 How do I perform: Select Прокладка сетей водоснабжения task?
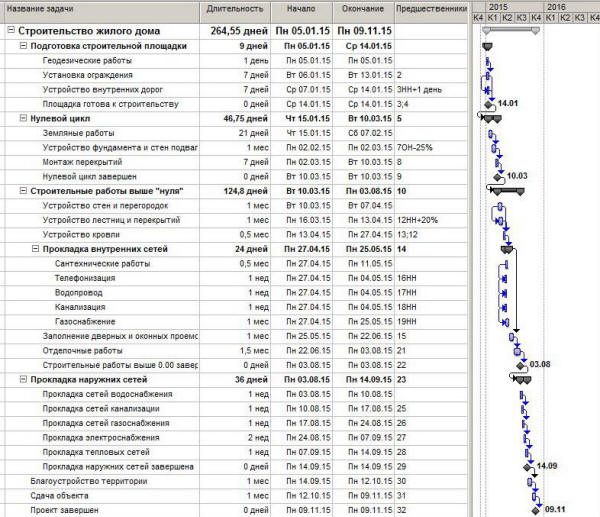click(x=108, y=394)
